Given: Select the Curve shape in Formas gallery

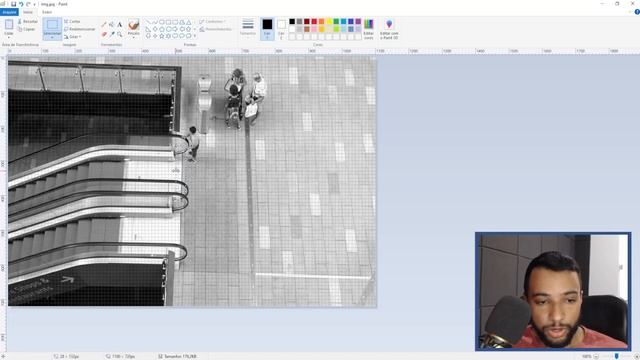Looking at the screenshot, I should tap(155, 22).
